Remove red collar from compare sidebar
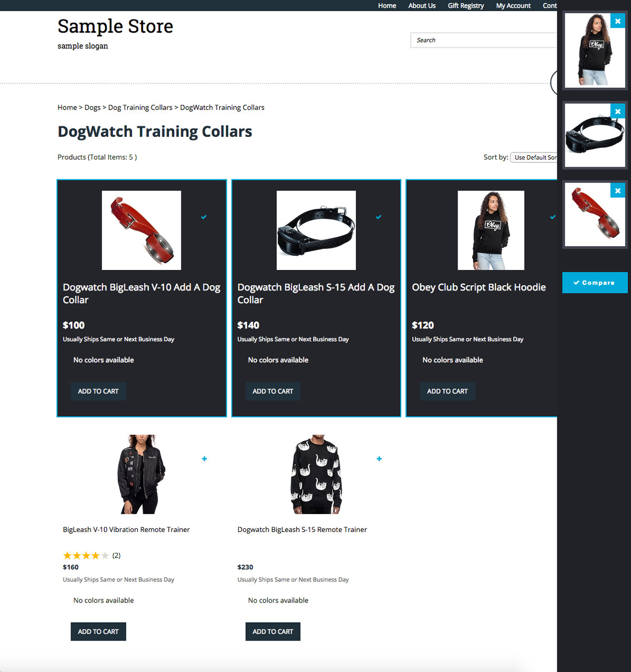The image size is (631, 672). (x=618, y=190)
